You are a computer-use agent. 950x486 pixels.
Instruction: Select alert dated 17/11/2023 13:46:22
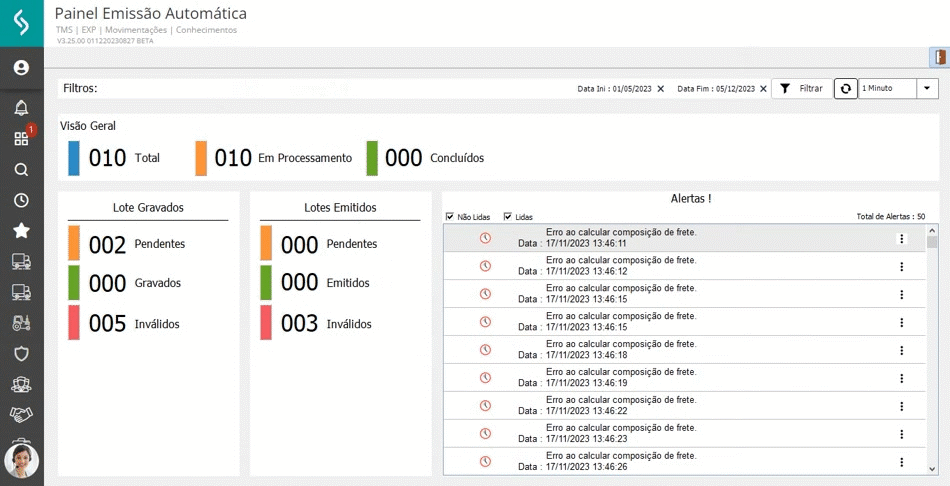(x=685, y=406)
